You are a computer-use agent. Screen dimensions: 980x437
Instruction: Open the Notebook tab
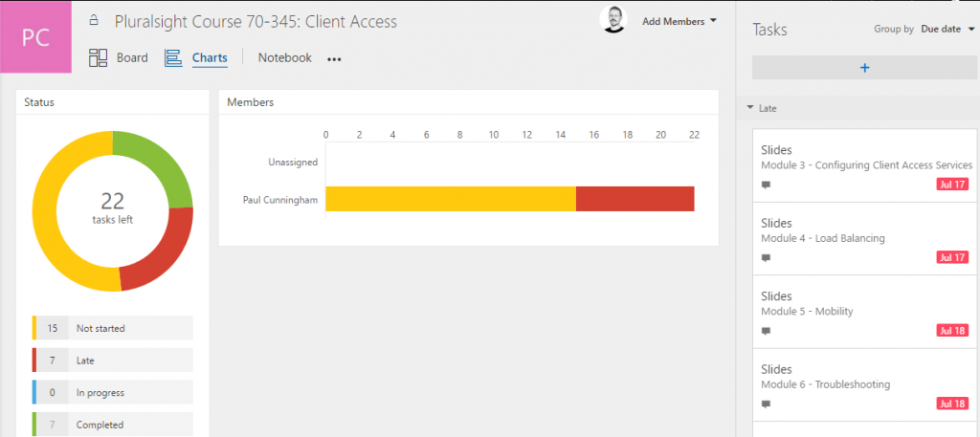[285, 58]
